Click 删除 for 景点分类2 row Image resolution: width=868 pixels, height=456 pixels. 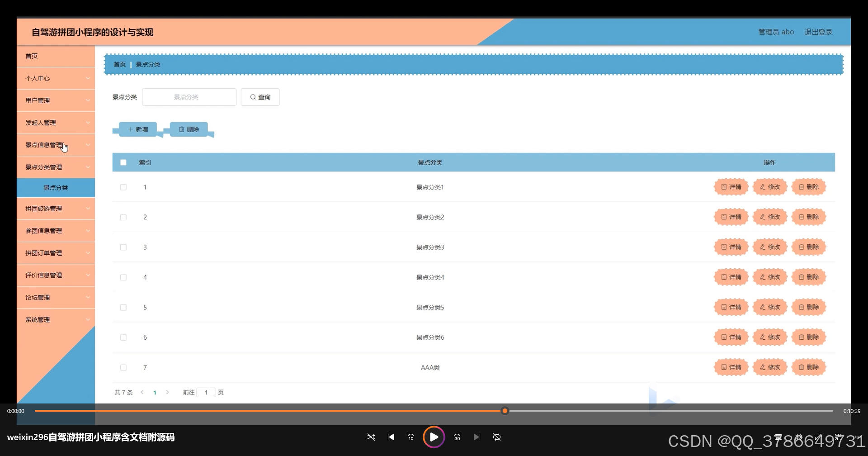pyautogui.click(x=809, y=217)
